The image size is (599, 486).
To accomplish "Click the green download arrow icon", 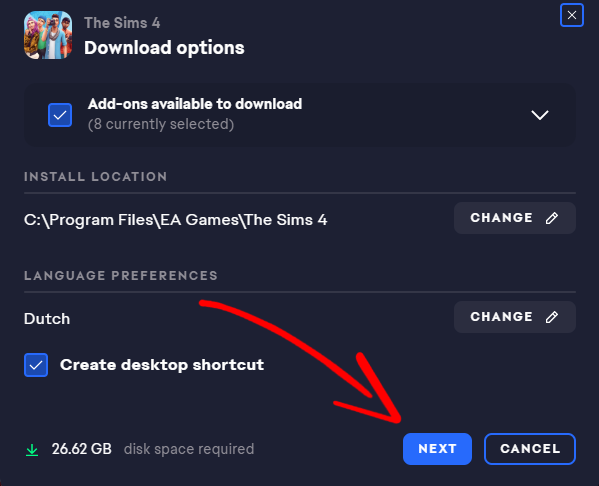I will coord(32,450).
